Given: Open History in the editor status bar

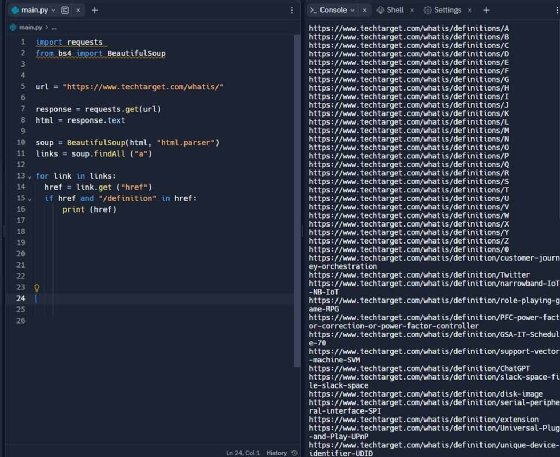Looking at the screenshot, I should tap(276, 453).
